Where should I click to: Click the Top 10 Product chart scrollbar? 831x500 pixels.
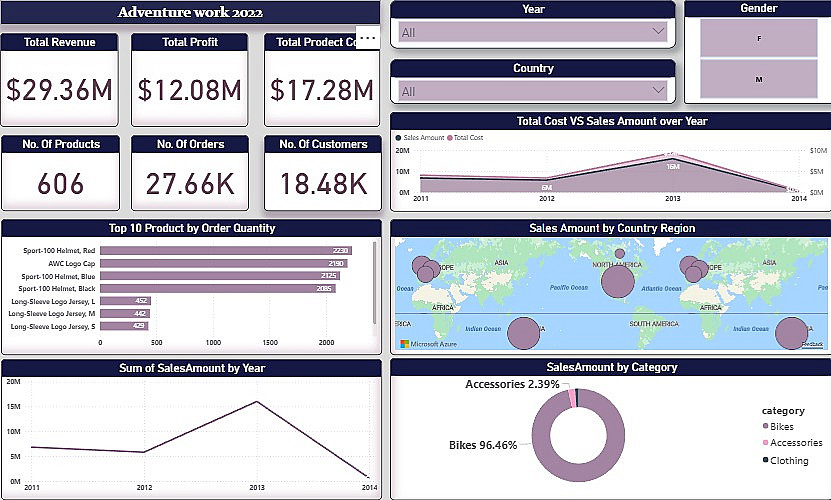tap(375, 282)
